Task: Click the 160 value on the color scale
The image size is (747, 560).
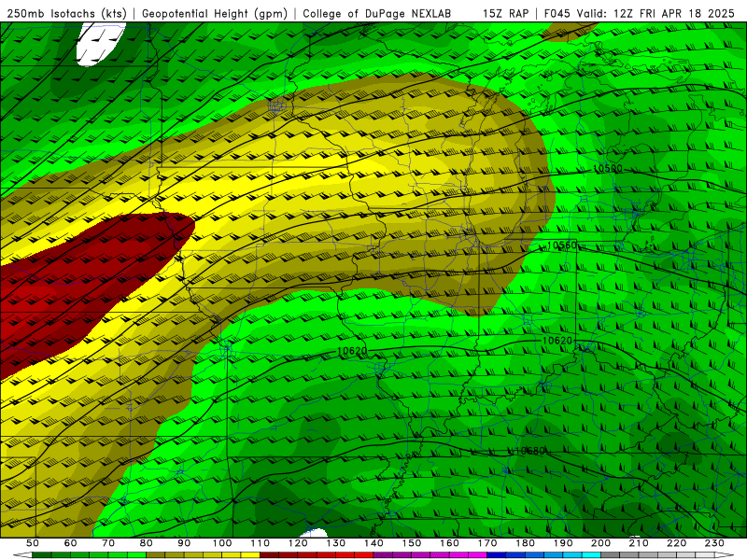Action: point(449,543)
